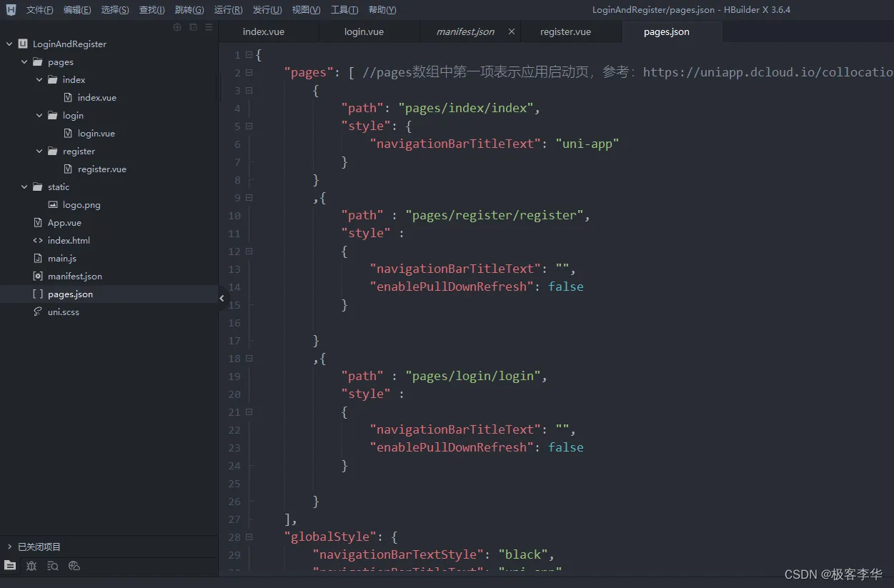This screenshot has height=588, width=894.
Task: Collapse the project sidebar with the arrow handle
Action: pyautogui.click(x=222, y=299)
